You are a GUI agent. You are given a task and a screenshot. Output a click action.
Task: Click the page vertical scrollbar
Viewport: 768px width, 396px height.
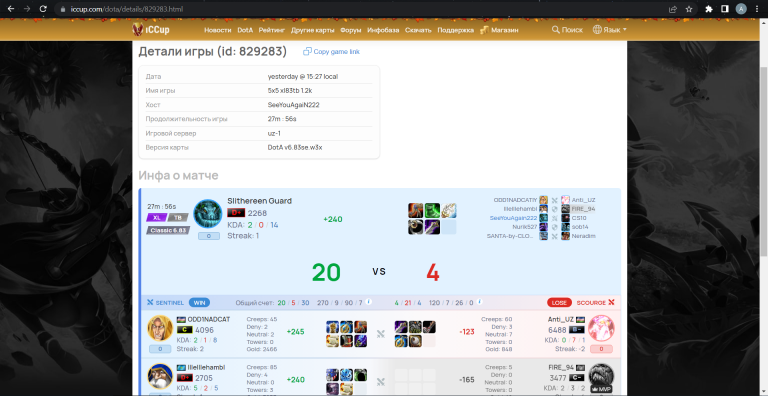pos(764,162)
